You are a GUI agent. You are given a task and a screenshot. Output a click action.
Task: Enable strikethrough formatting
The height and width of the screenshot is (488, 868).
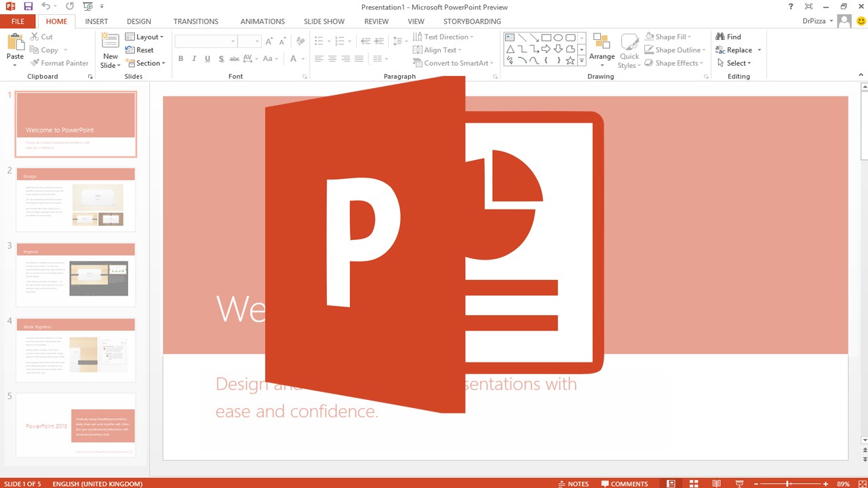point(234,58)
